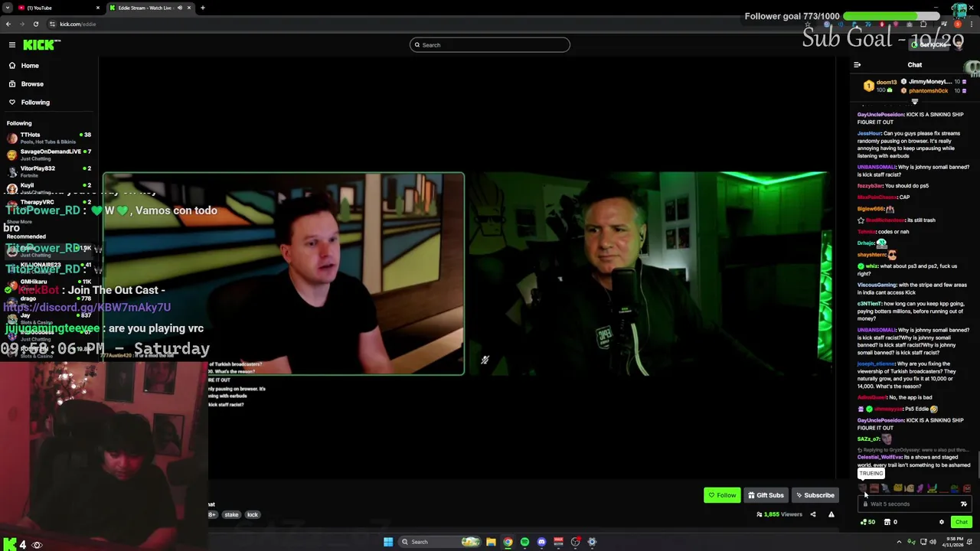Viewport: 980px width, 551px height.
Task: Share the stream via share icon
Action: [813, 514]
